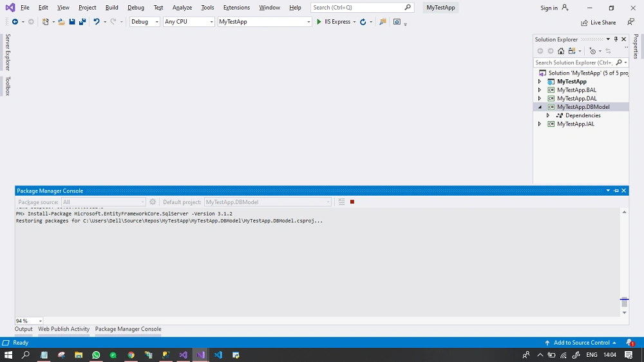Click the Windows Start button

click(8, 355)
